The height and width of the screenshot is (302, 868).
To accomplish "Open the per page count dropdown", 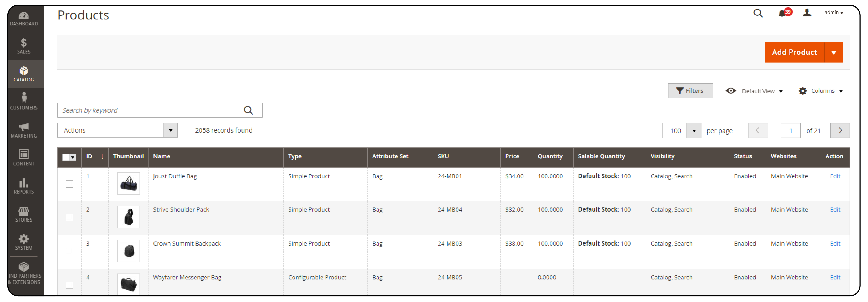I will pos(694,131).
